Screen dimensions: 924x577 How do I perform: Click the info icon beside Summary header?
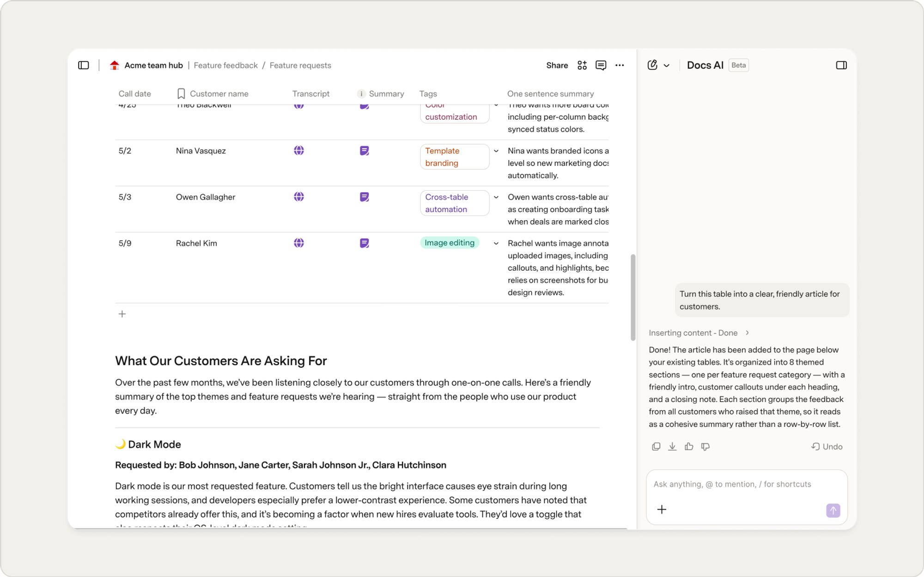[361, 94]
